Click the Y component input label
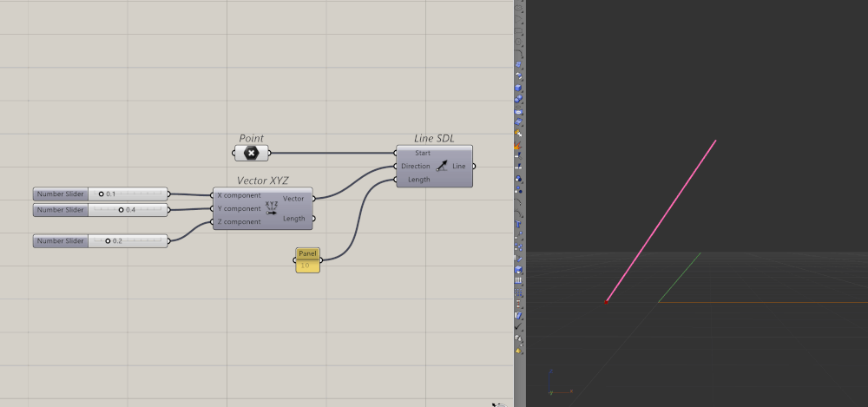 (x=240, y=209)
